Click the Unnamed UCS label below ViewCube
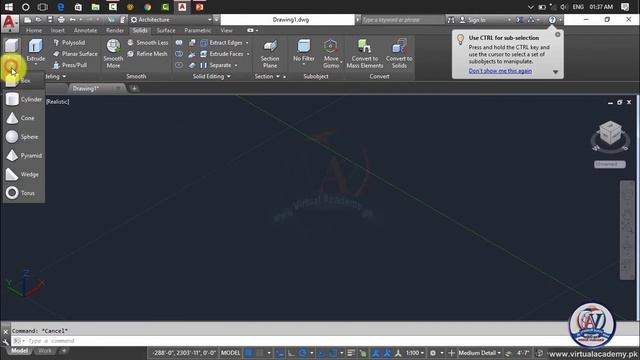The width and height of the screenshot is (640, 360). pyautogui.click(x=610, y=164)
